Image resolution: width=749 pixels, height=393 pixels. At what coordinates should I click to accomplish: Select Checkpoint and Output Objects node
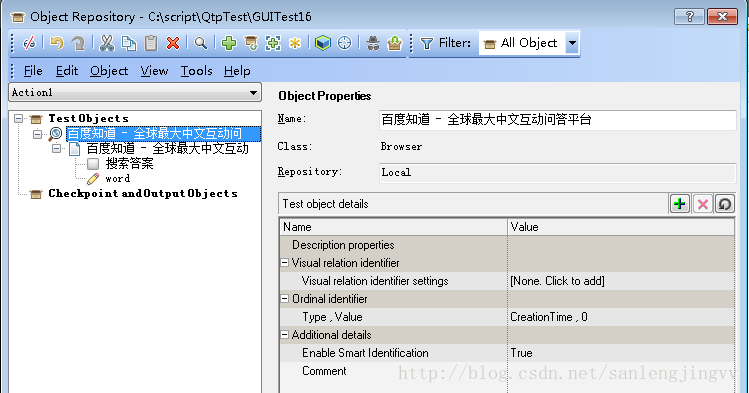coord(143,193)
